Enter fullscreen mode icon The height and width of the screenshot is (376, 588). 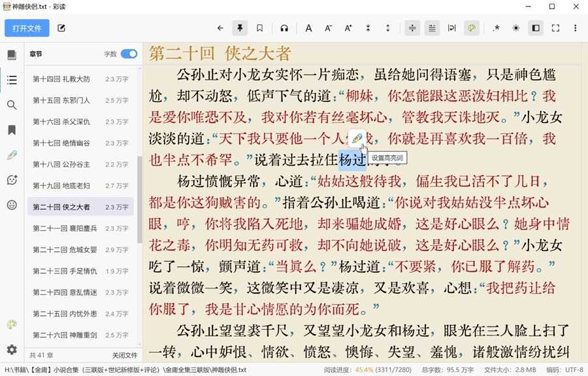[555, 28]
